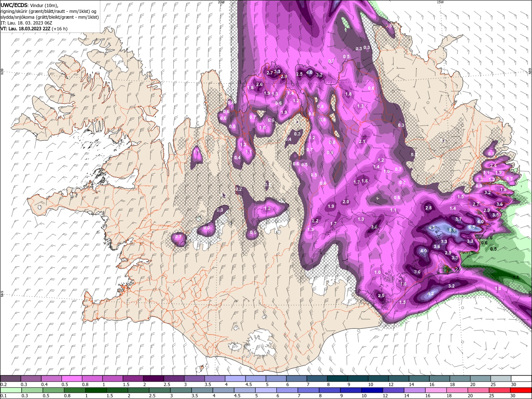
Task: Click the 4.2 value near the south coast
Action: [431, 293]
